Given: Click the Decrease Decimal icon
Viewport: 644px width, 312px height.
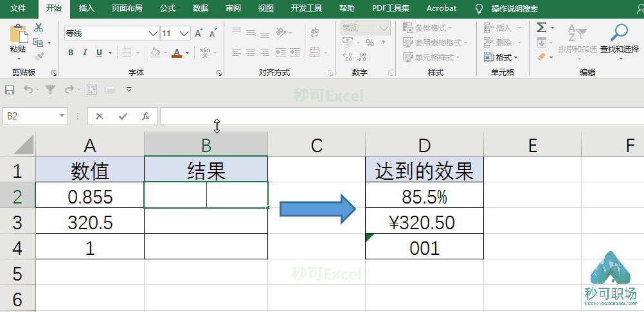Looking at the screenshot, I should point(362,56).
